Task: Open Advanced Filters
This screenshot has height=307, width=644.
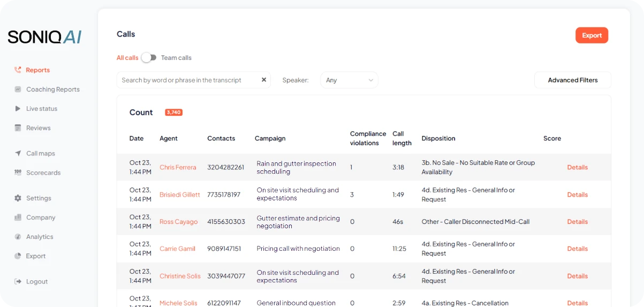Action: [x=573, y=80]
